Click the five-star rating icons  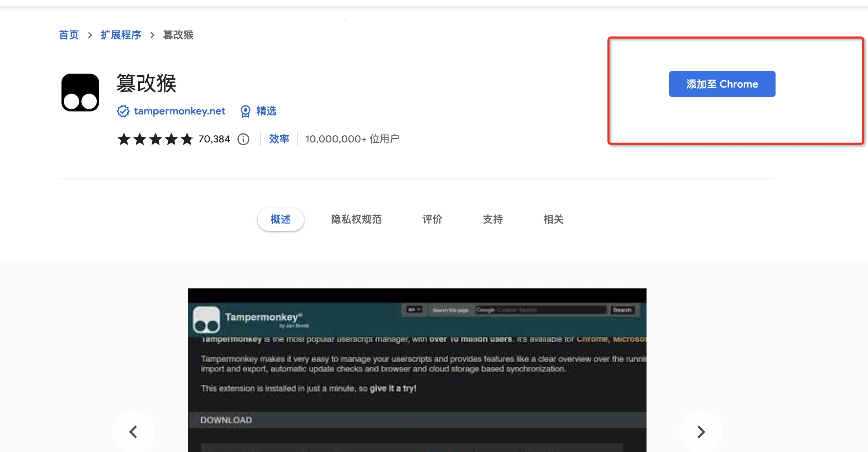[156, 139]
